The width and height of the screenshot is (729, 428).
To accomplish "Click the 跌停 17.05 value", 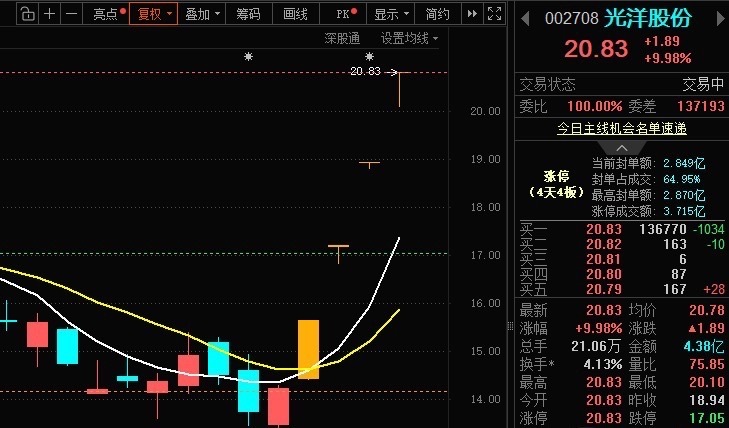I will tap(707, 418).
